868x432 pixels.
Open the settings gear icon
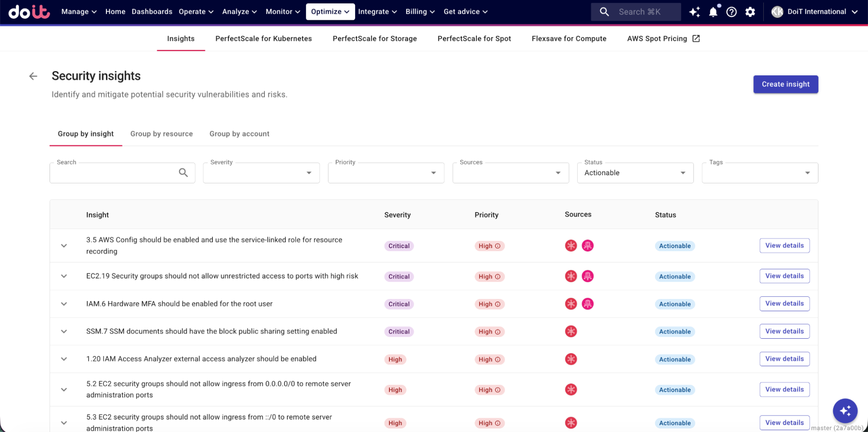[750, 12]
